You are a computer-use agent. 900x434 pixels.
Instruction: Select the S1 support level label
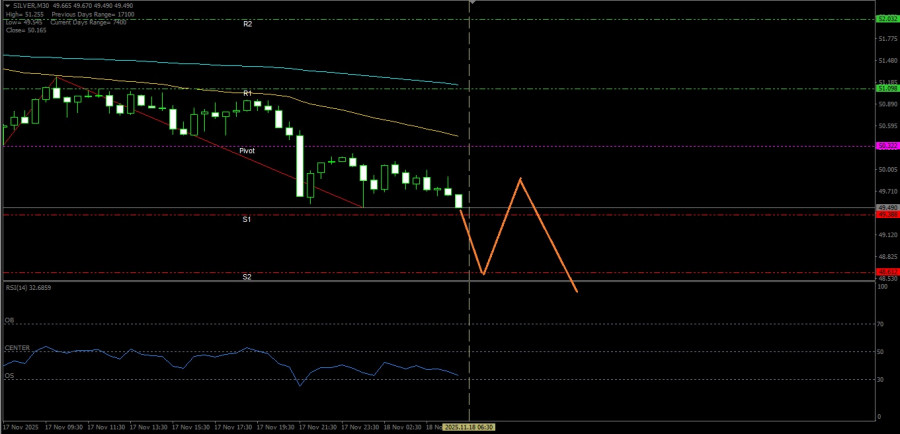247,219
